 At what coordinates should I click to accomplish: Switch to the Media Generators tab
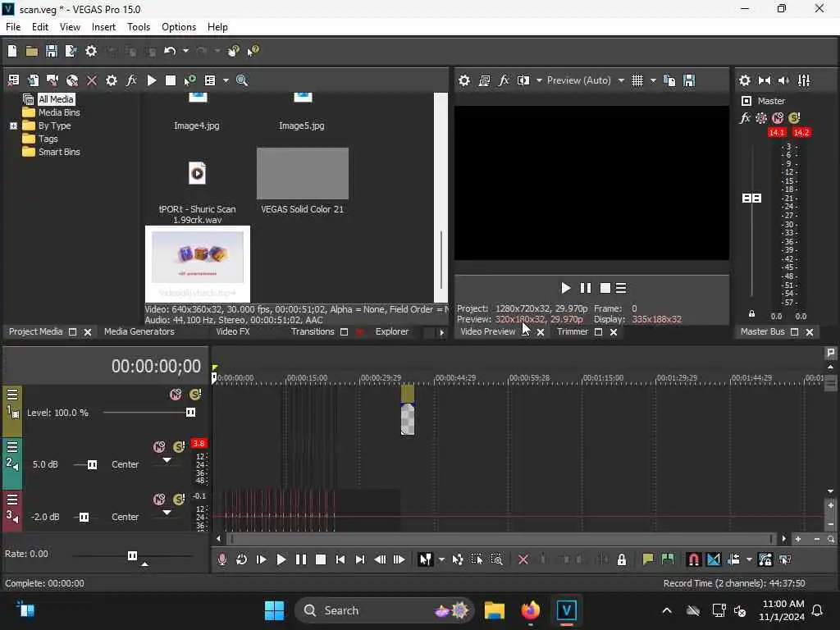click(139, 331)
